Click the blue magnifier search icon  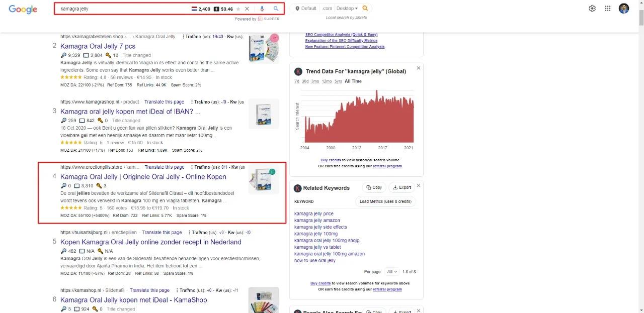[276, 9]
